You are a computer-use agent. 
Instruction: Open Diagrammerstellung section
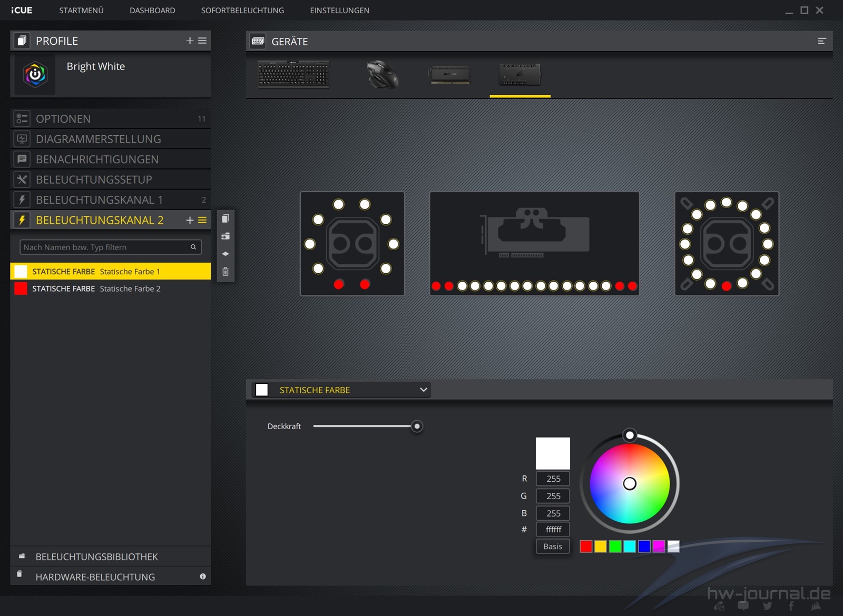111,139
